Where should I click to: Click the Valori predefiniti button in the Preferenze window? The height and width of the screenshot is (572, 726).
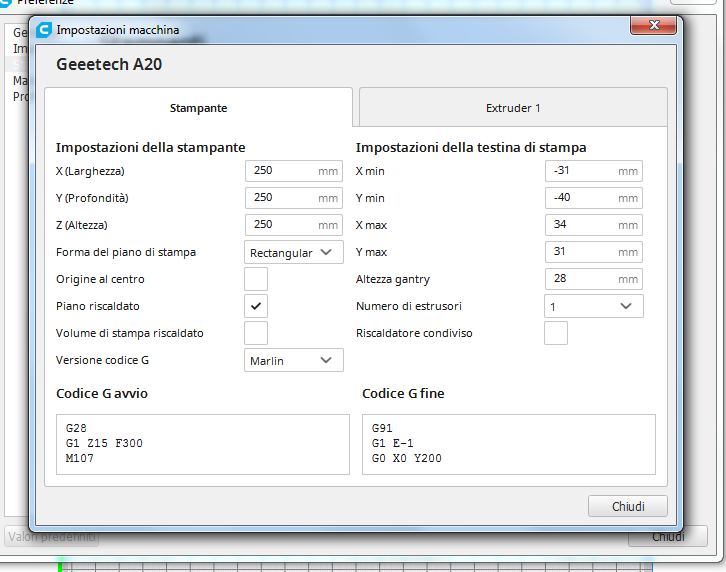52,537
